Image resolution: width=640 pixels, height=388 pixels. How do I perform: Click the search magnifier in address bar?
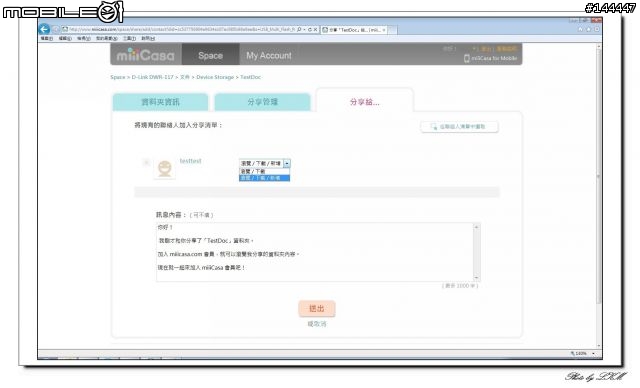tap(299, 29)
